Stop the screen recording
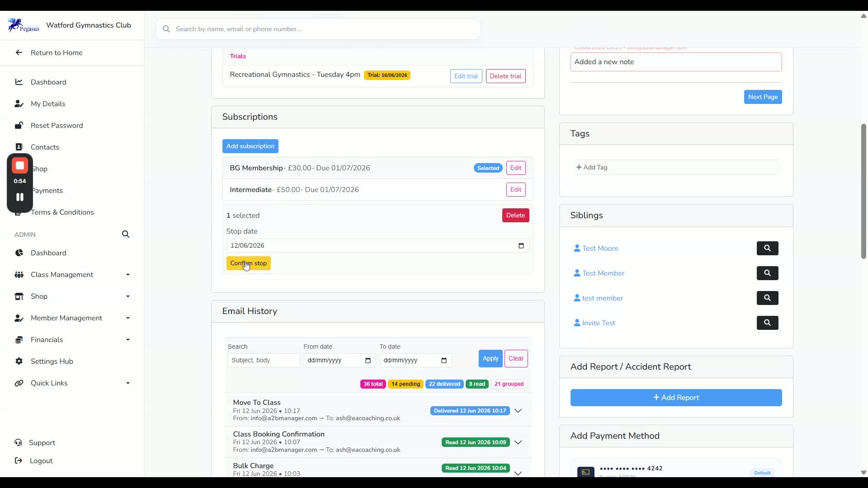The height and width of the screenshot is (488, 868). [20, 166]
